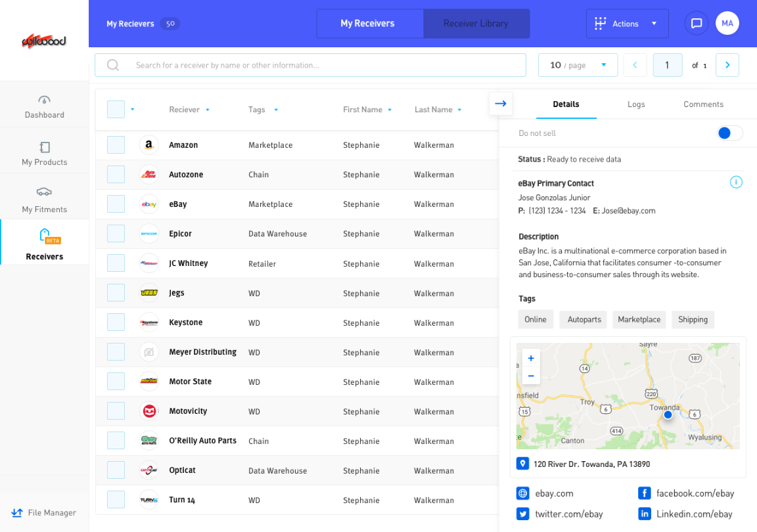Open the chat messages icon
The image size is (757, 532).
tap(696, 23)
